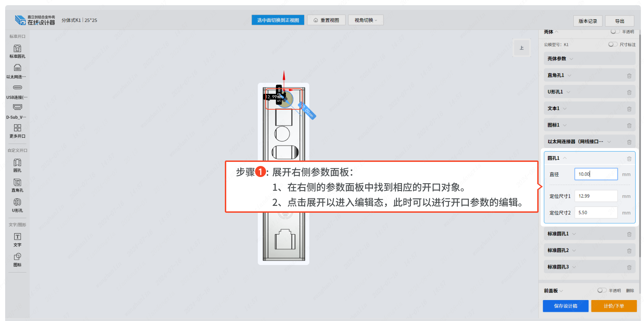The height and width of the screenshot is (321, 644).
Task: Select the 直角孔 custom opening tool
Action: click(17, 185)
